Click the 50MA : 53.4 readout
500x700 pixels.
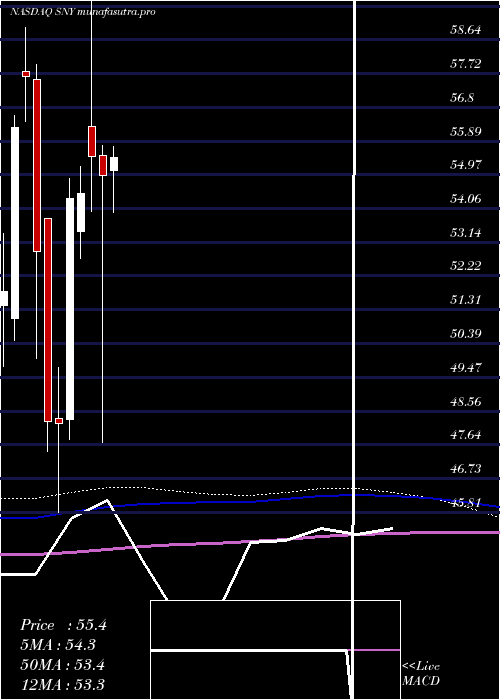62,665
